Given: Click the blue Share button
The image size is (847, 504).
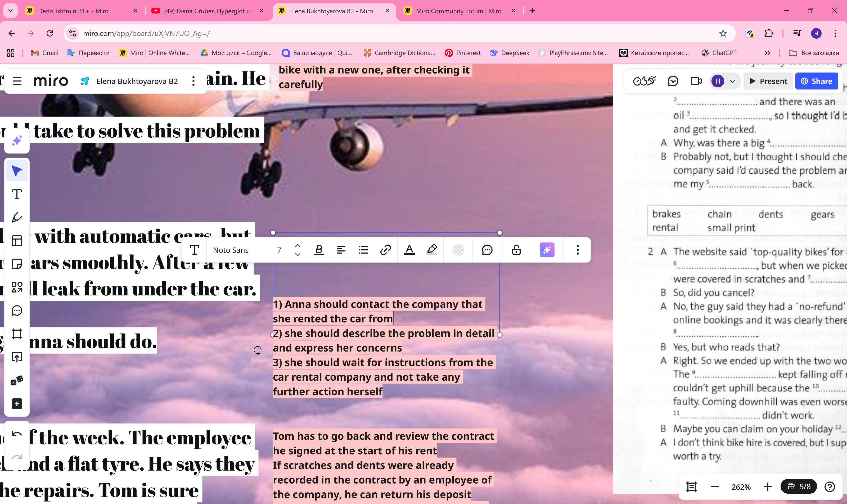Looking at the screenshot, I should [816, 81].
